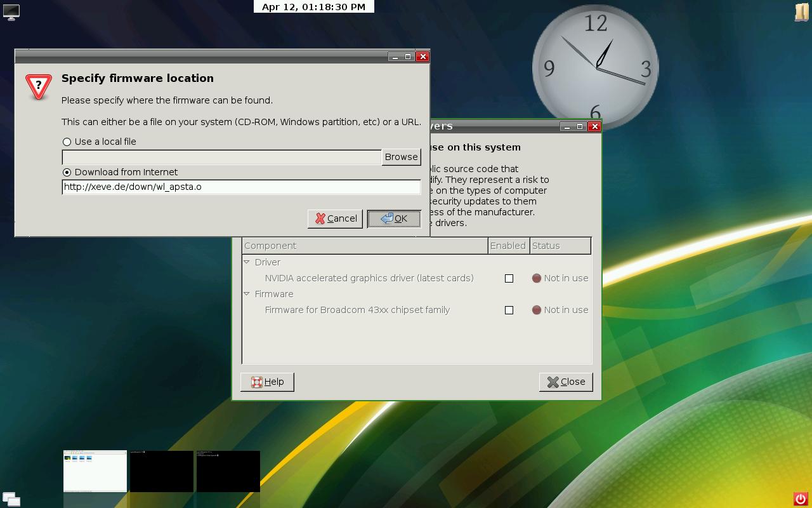Open the file manager window thumbnail

(x=95, y=471)
